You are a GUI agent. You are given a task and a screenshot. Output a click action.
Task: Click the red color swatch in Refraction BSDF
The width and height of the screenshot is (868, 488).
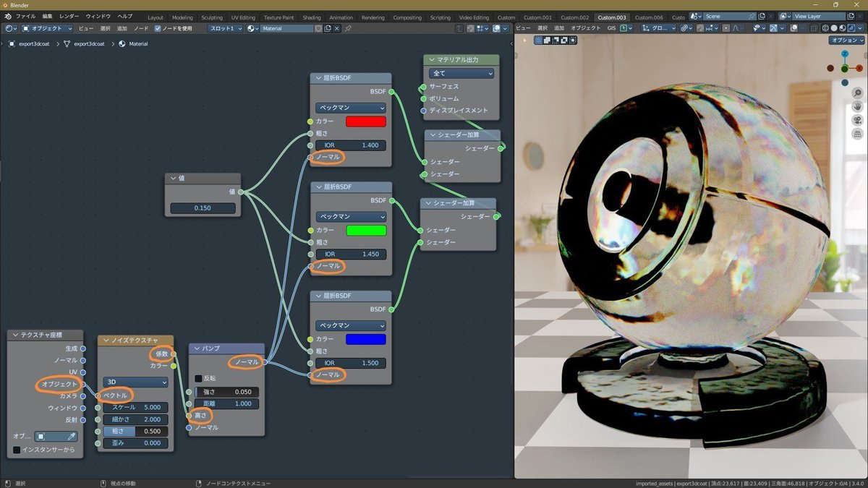(x=366, y=121)
